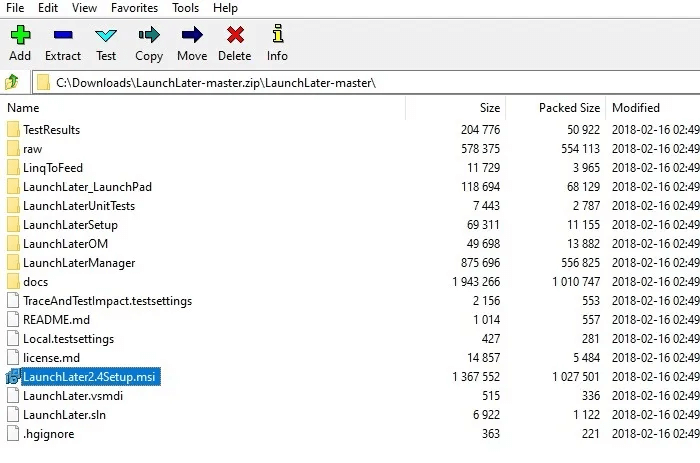This screenshot has height=463, width=700.
Task: Select the docs folder name
Action: [36, 282]
